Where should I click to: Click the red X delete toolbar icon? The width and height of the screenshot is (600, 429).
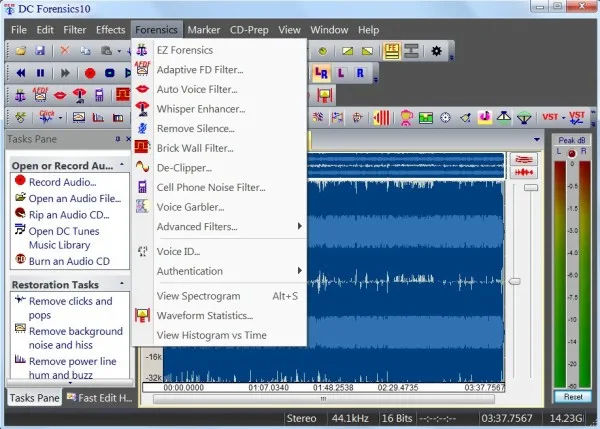65,51
